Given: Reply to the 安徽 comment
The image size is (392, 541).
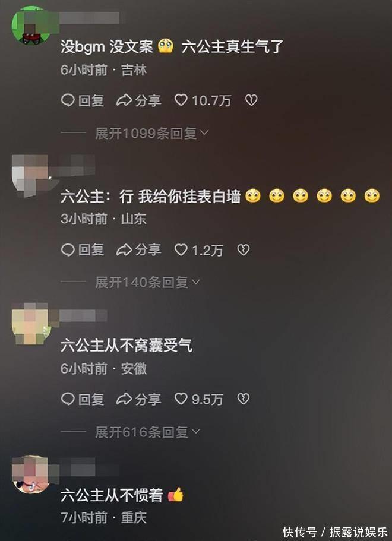Looking at the screenshot, I should point(83,399).
